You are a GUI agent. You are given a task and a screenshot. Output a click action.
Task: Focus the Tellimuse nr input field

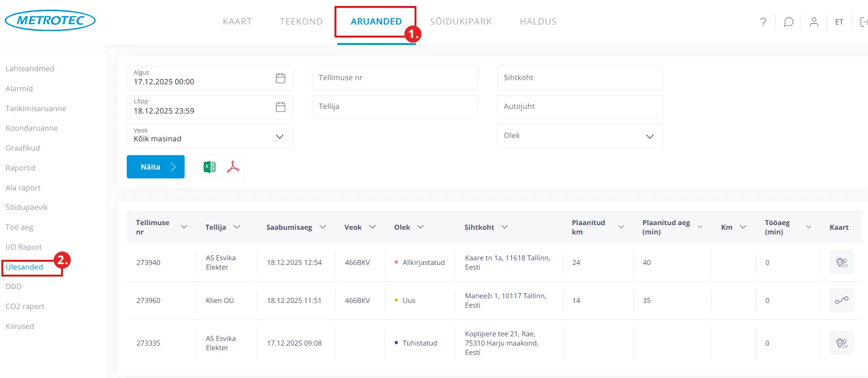(x=395, y=78)
